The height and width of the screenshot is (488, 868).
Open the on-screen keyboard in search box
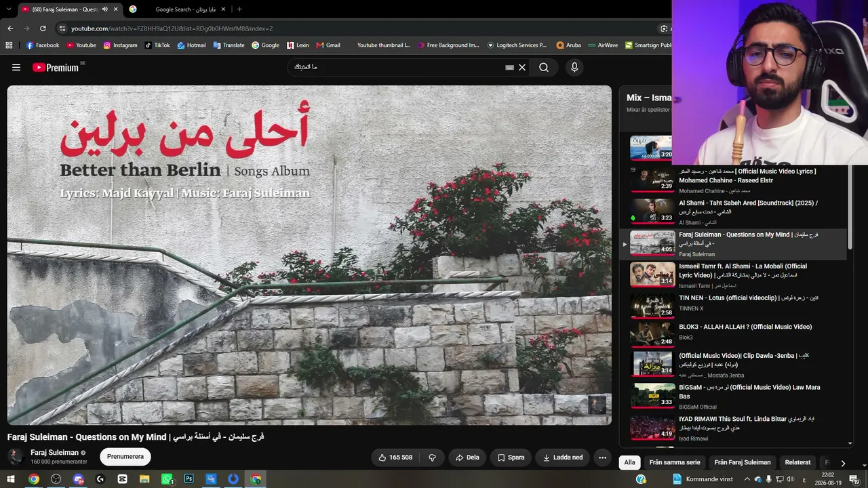pos(510,67)
